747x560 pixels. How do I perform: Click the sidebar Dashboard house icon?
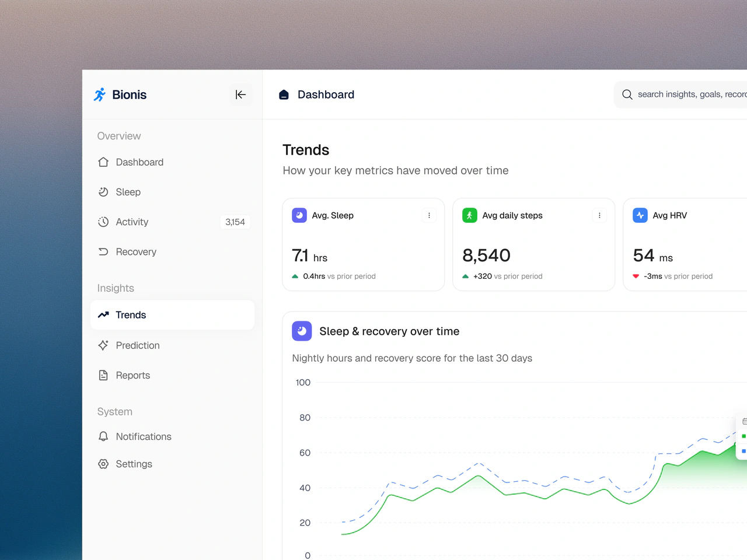point(103,162)
